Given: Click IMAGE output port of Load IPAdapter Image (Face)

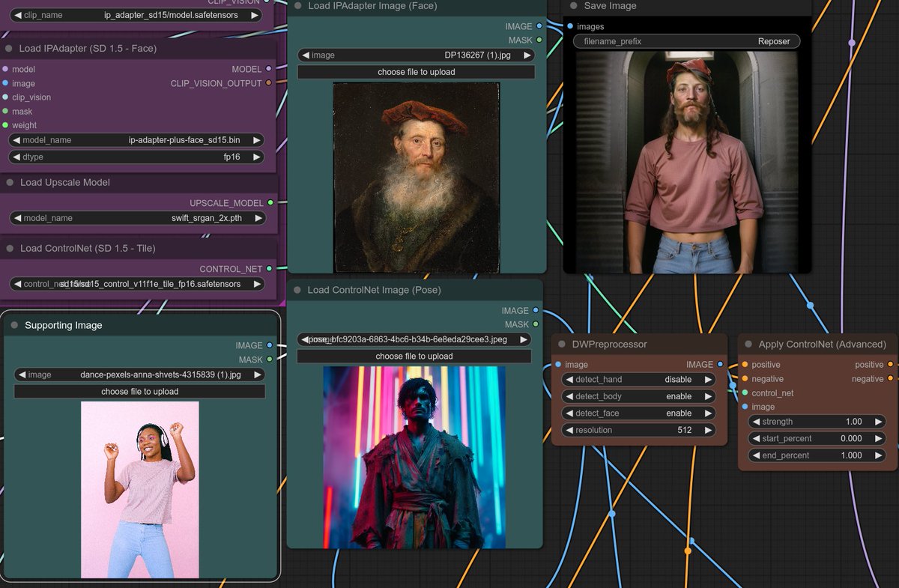Looking at the screenshot, I should [539, 26].
